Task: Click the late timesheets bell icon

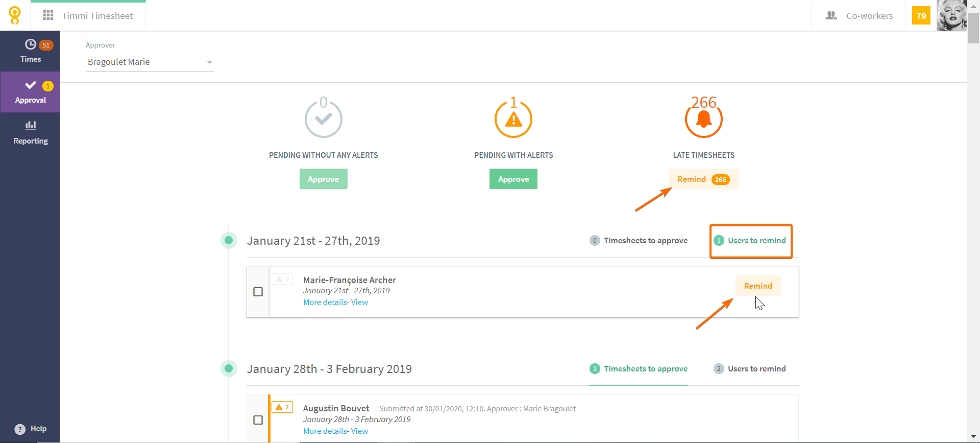Action: click(x=704, y=119)
